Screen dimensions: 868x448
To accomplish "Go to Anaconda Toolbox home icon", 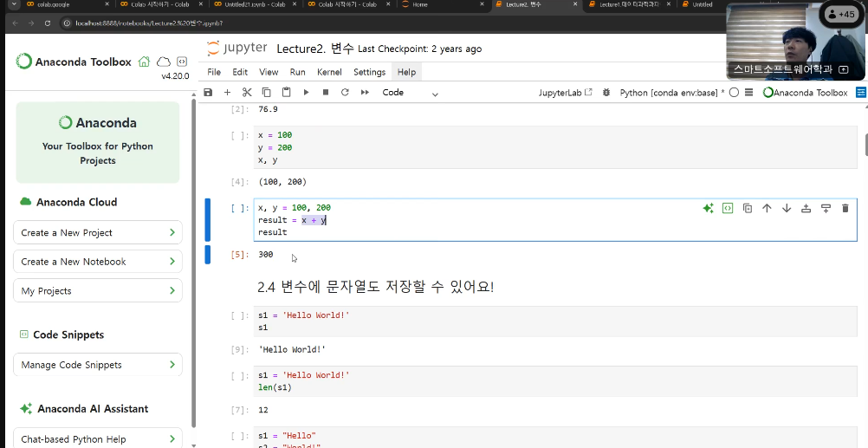I will point(144,62).
